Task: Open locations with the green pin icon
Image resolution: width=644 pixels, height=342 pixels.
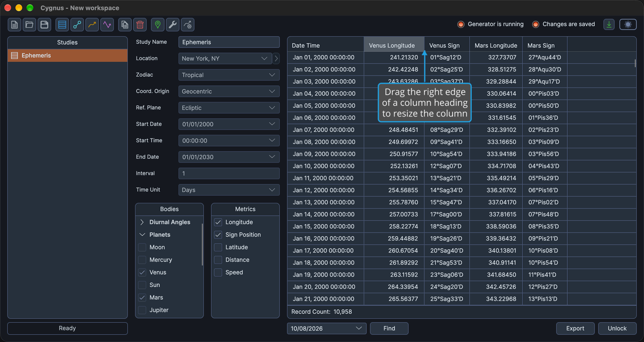Action: click(158, 25)
